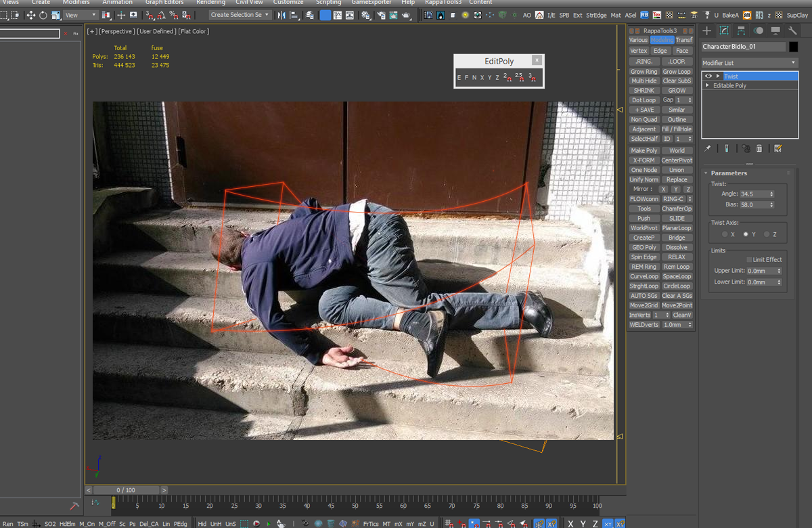Open the reference coordinate View dropdown
812x528 pixels.
coord(81,15)
